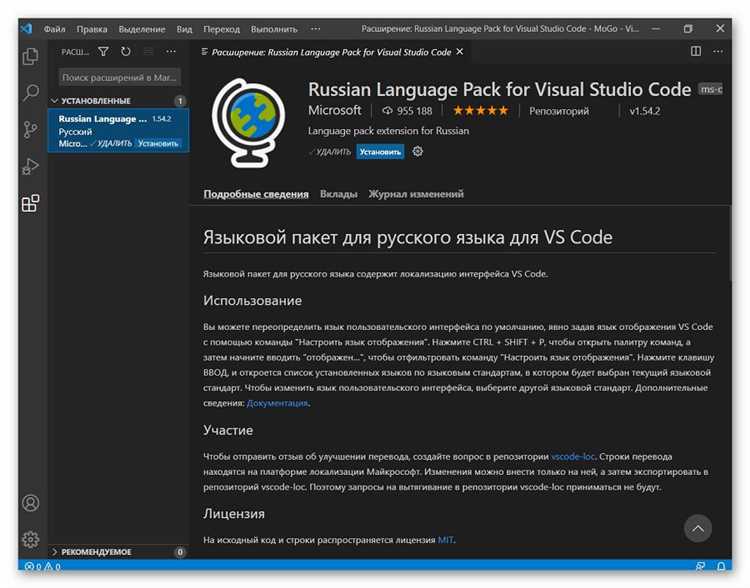This screenshot has height=588, width=750.
Task: Click the ms-c extension identifier badge
Action: point(711,89)
